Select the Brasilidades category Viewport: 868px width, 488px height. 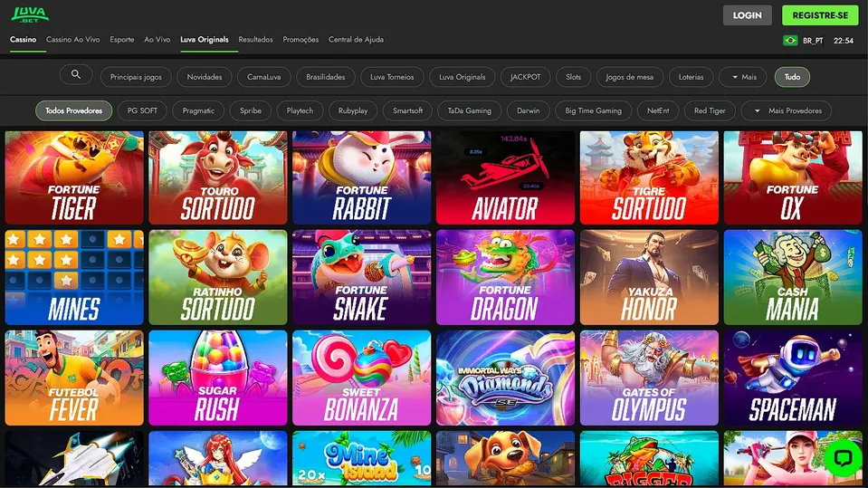click(x=326, y=77)
